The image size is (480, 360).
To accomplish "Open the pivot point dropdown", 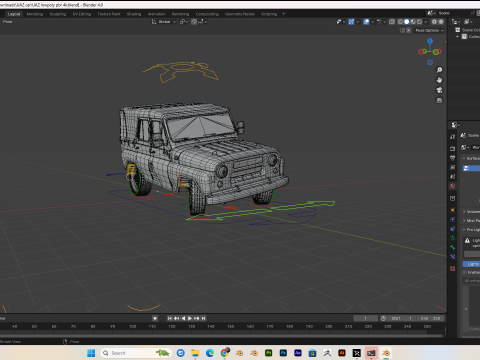I will pos(184,22).
